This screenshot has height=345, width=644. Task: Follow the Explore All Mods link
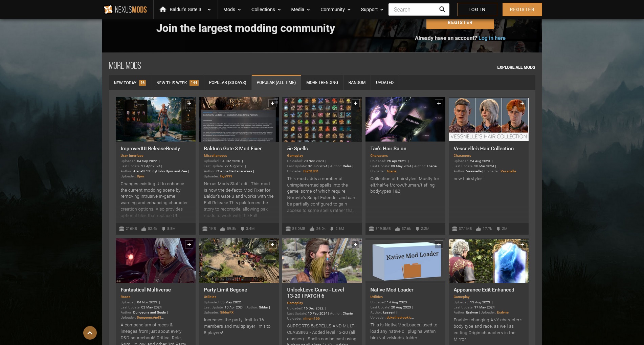pos(516,67)
